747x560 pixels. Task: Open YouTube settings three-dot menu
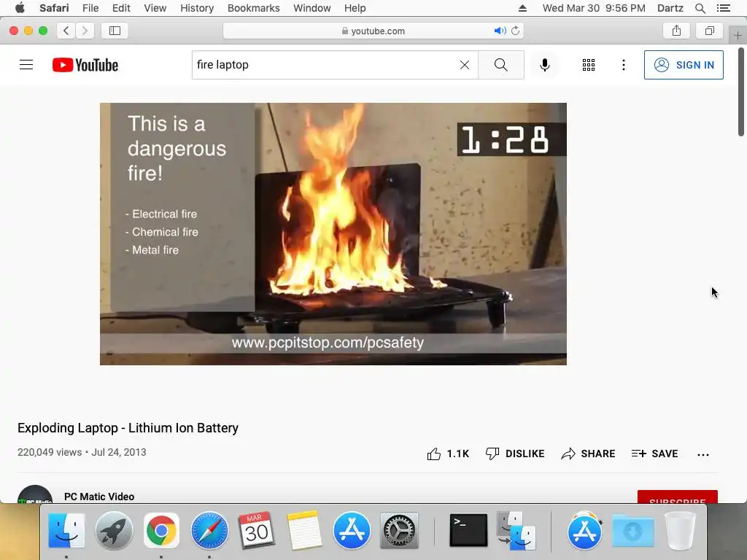point(623,65)
